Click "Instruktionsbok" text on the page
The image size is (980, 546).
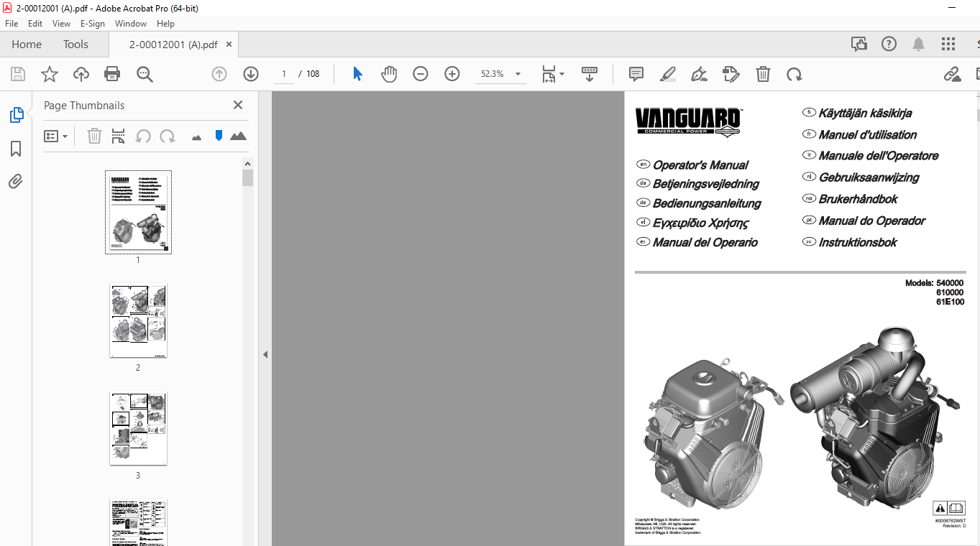click(x=858, y=243)
